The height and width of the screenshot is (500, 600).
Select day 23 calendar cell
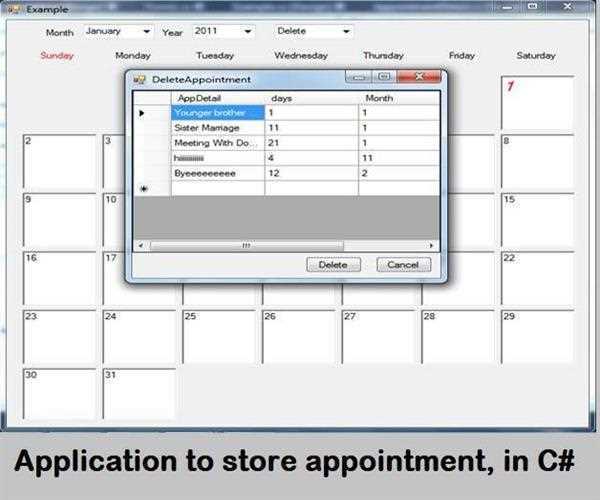pyautogui.click(x=60, y=337)
